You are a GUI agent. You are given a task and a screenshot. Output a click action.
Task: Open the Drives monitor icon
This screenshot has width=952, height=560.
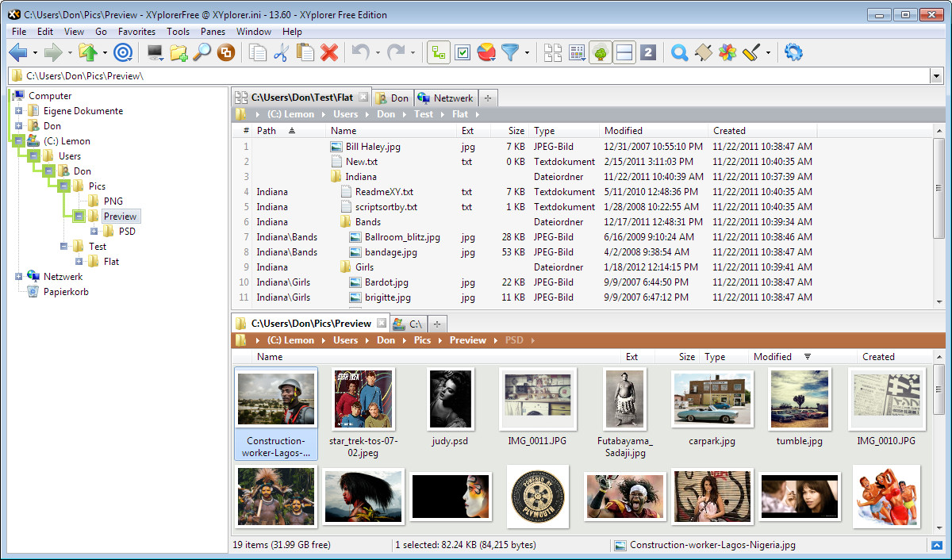155,53
